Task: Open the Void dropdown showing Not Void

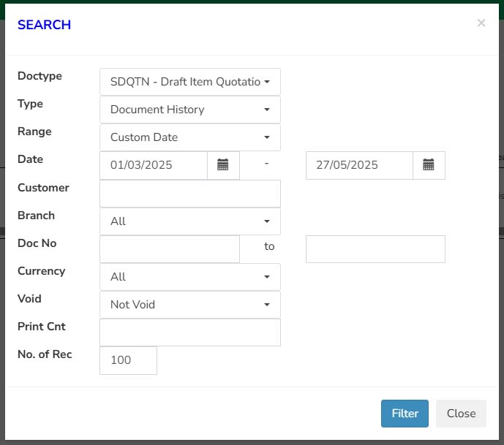Action: pyautogui.click(x=190, y=305)
